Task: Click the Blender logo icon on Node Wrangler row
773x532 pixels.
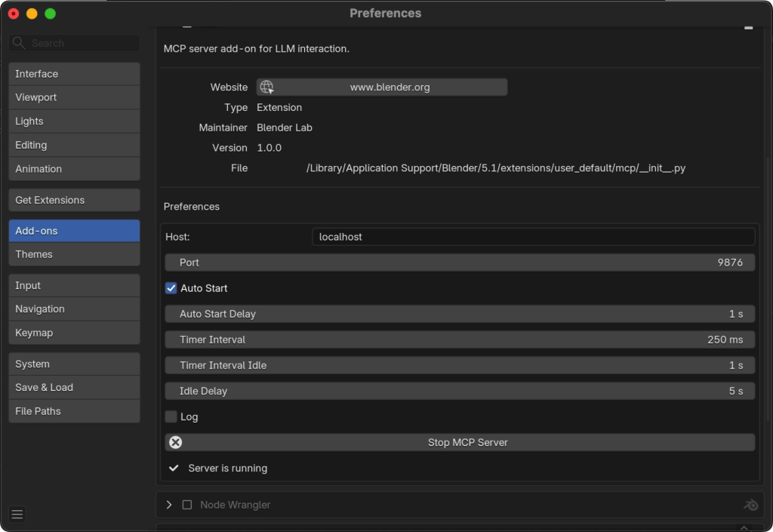Action: point(751,504)
